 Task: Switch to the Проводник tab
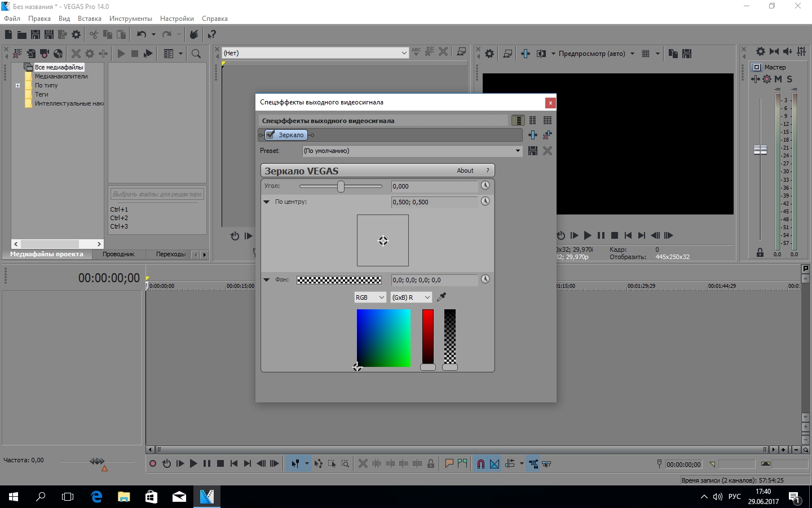118,254
